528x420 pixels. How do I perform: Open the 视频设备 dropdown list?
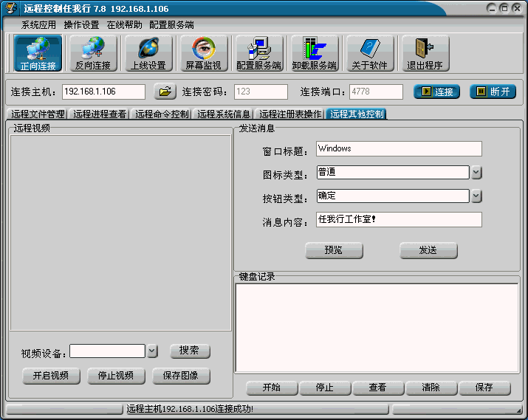[152, 351]
